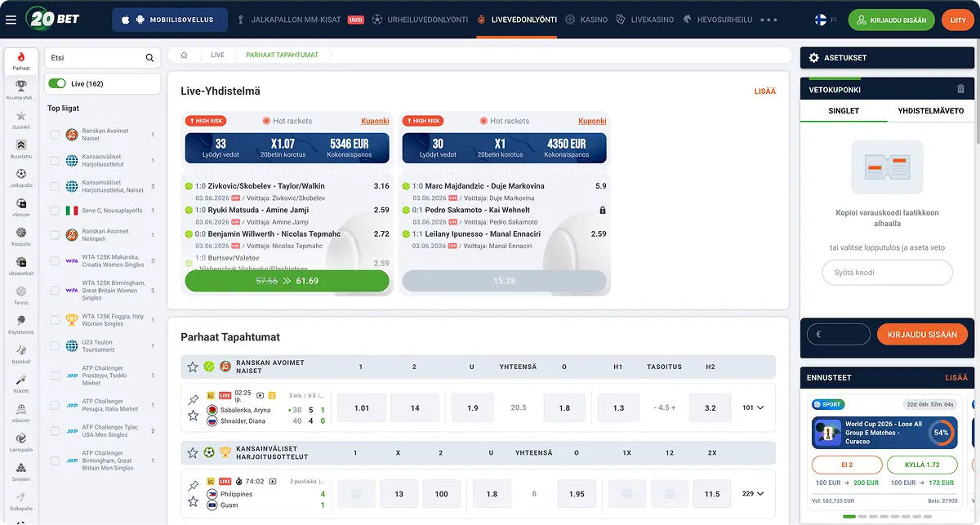Switch to Yhdistelmäveto betslip tab
Viewport: 980px width, 525px height.
click(x=931, y=110)
